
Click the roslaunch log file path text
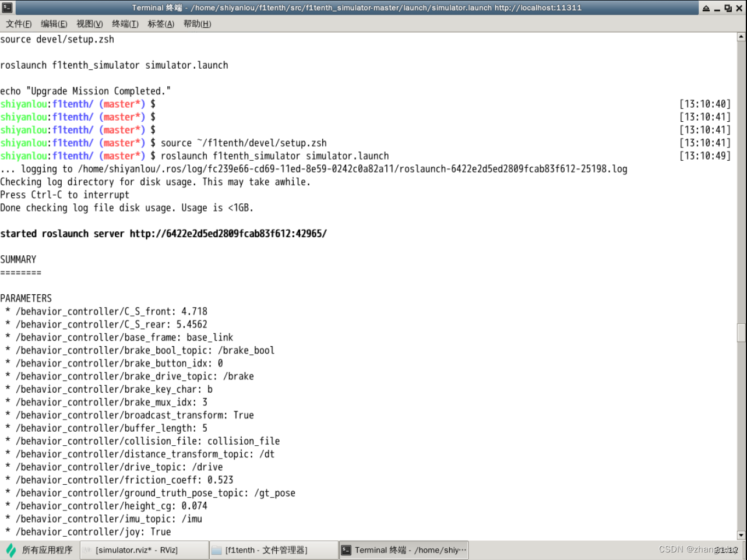(350, 169)
